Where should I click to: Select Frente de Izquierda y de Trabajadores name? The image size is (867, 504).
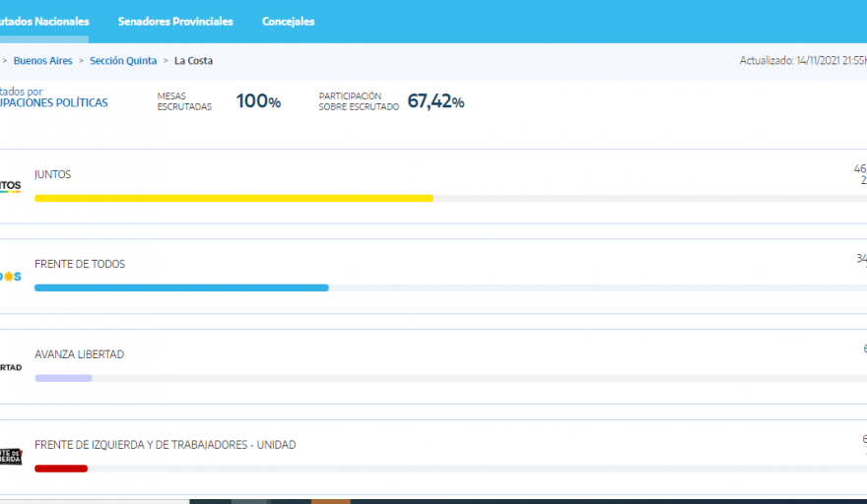[165, 445]
